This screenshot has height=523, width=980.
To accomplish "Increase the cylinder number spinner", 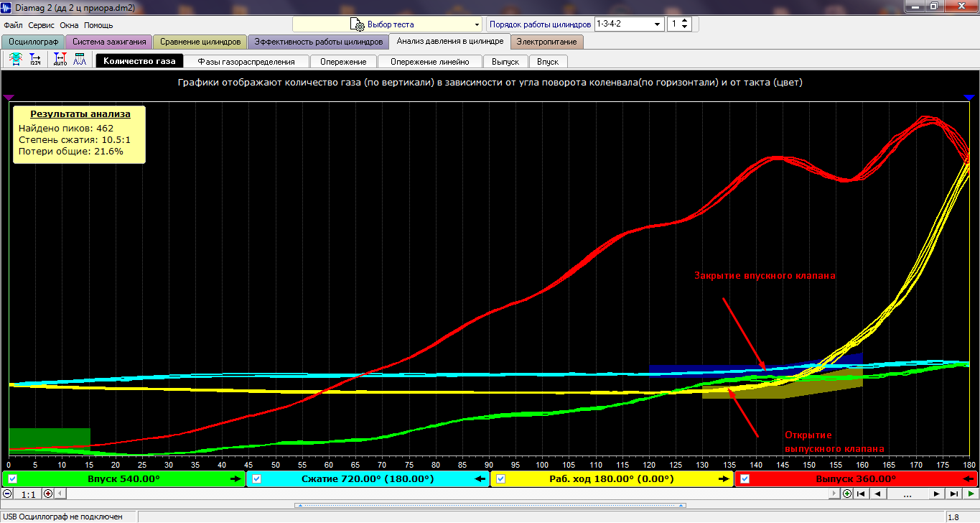I will point(684,21).
